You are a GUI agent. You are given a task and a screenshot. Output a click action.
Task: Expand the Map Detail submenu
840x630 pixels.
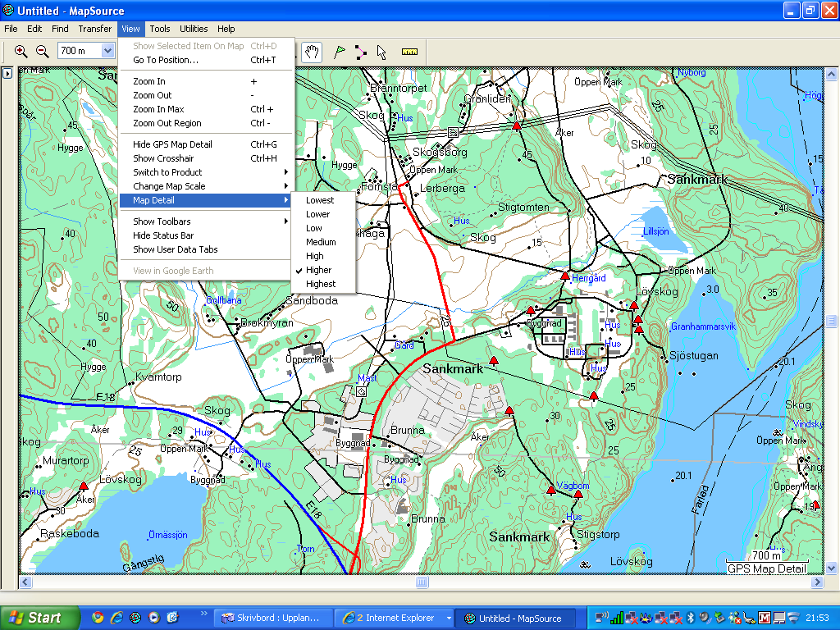coord(206,200)
